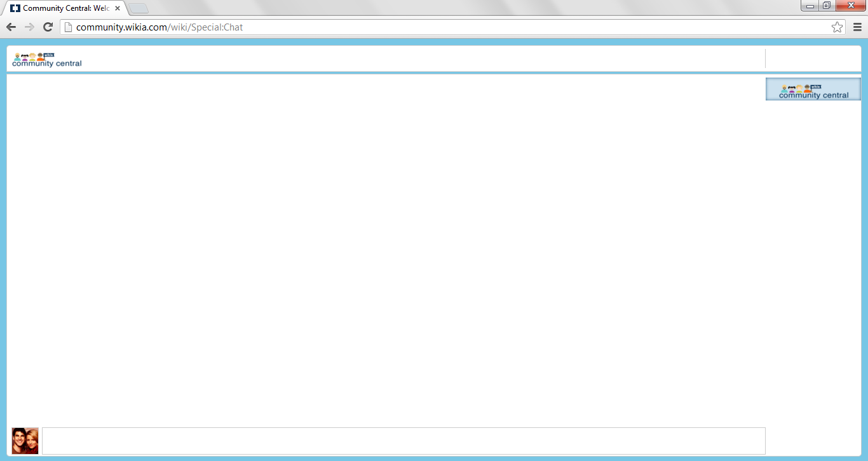Screen dimensions: 868x461
Task: Select the Community Central: Welc tab
Action: 65,8
